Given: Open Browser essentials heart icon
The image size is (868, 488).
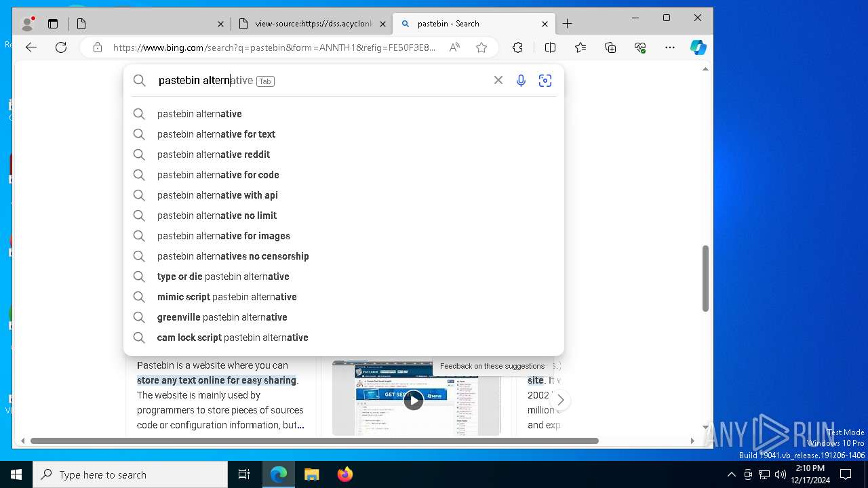Looking at the screenshot, I should coord(640,47).
